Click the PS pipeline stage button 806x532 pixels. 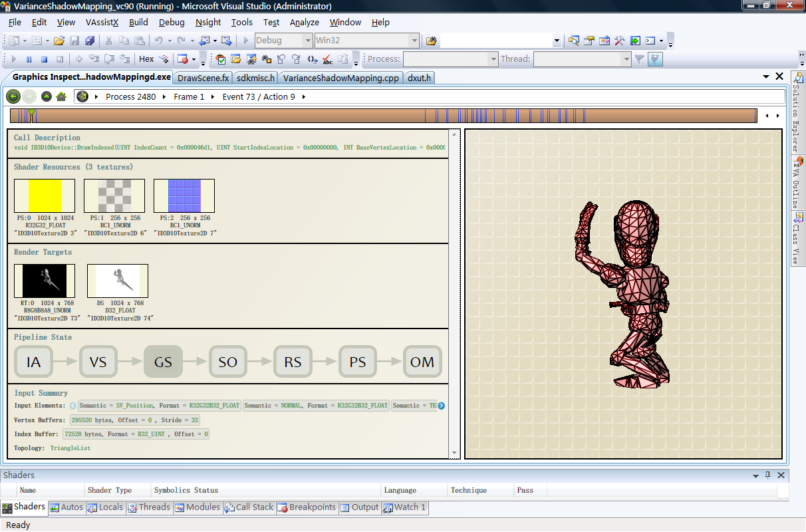[358, 362]
